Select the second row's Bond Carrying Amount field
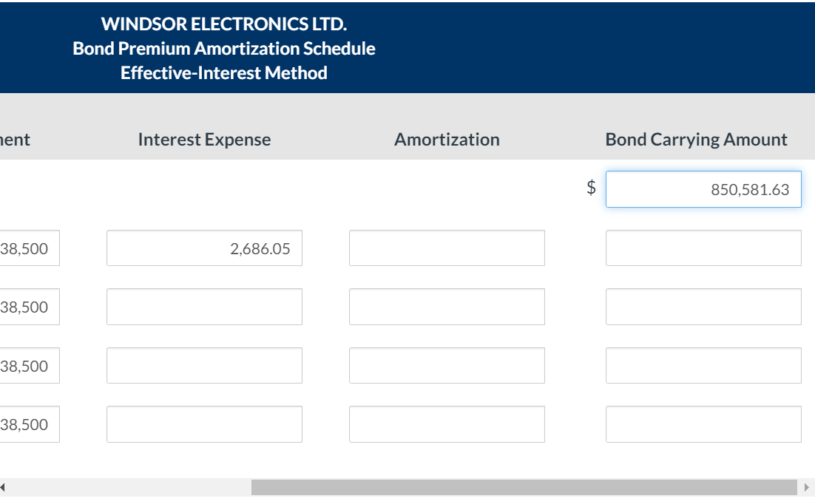The image size is (815, 504). [x=703, y=307]
